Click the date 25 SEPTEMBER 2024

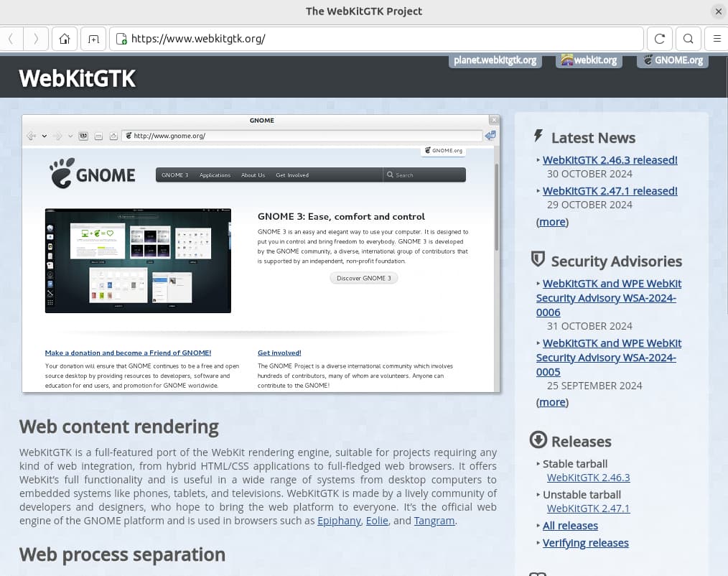[594, 386]
